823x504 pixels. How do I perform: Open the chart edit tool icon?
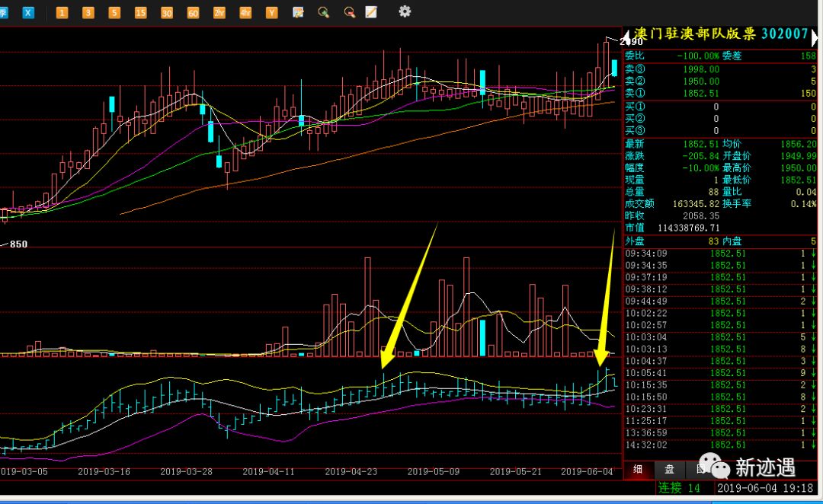[x=298, y=12]
